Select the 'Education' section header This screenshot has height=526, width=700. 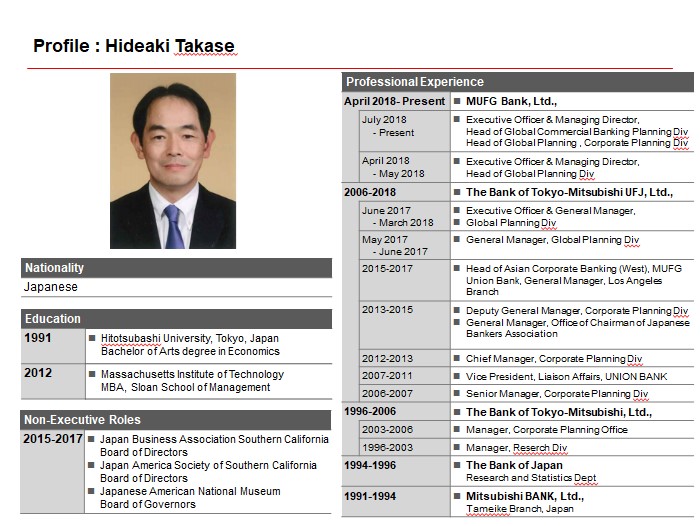[176, 319]
